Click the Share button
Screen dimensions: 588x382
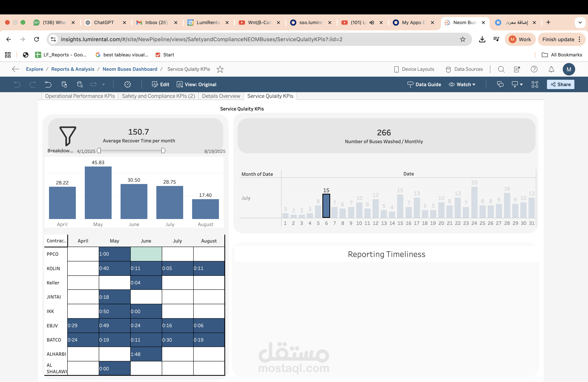pyautogui.click(x=560, y=84)
